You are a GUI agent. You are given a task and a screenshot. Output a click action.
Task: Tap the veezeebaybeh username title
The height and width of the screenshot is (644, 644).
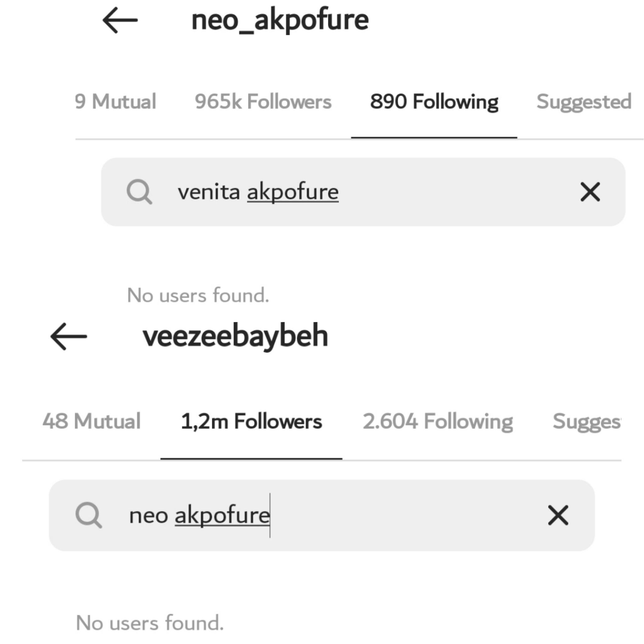[235, 336]
